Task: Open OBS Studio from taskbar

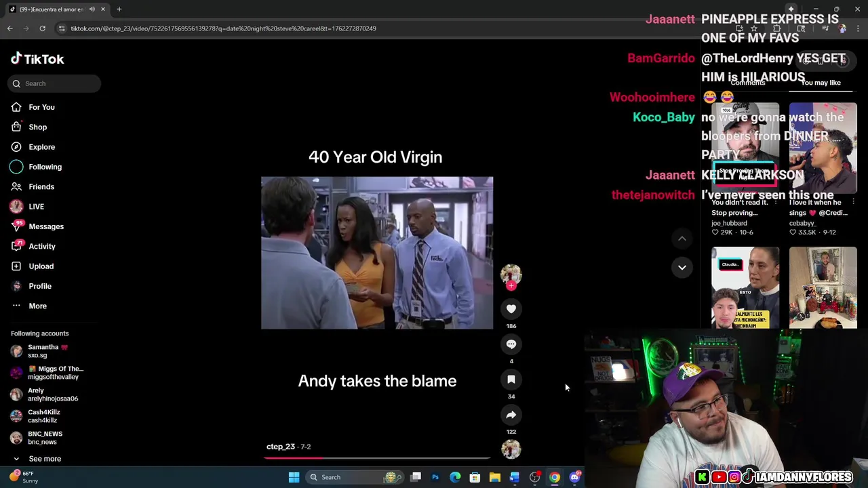Action: click(x=535, y=477)
